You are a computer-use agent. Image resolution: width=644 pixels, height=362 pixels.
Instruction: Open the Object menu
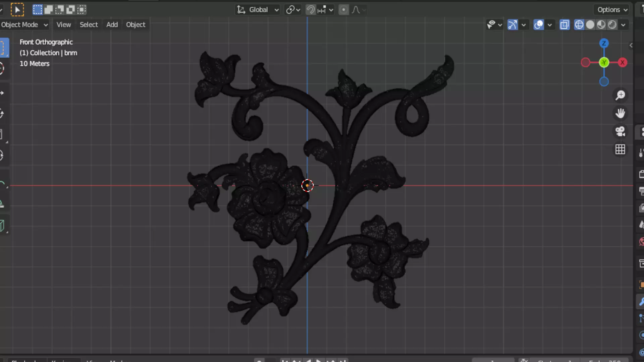[x=136, y=24]
